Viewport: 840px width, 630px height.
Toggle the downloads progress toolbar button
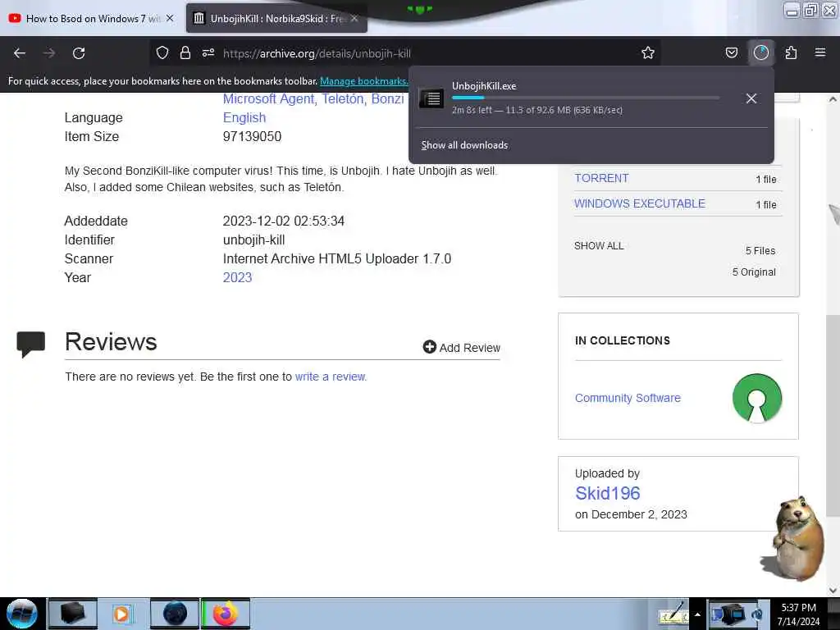(x=760, y=52)
